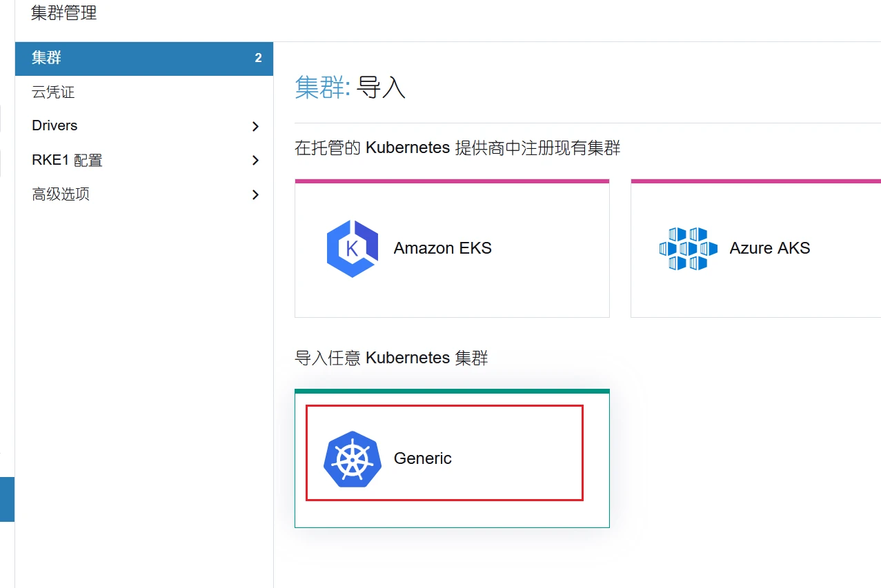Choose the Amazon EKS label text
Image resolution: width=881 pixels, height=588 pixels.
pyautogui.click(x=442, y=248)
